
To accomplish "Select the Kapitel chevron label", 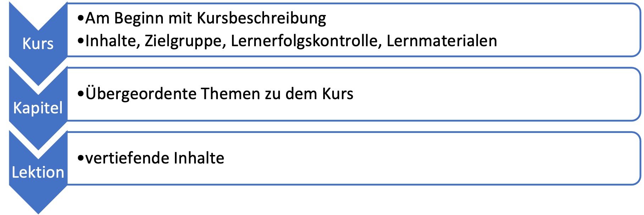I will [38, 108].
